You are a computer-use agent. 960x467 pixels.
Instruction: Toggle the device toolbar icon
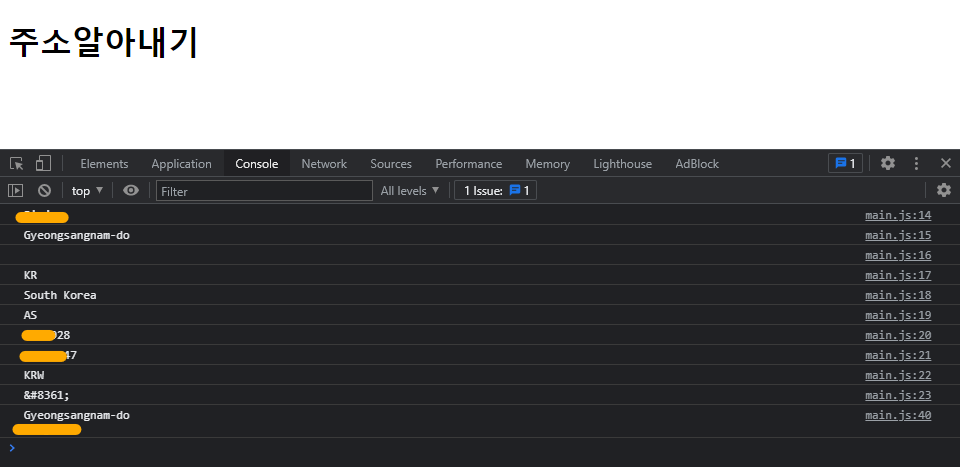[x=43, y=164]
